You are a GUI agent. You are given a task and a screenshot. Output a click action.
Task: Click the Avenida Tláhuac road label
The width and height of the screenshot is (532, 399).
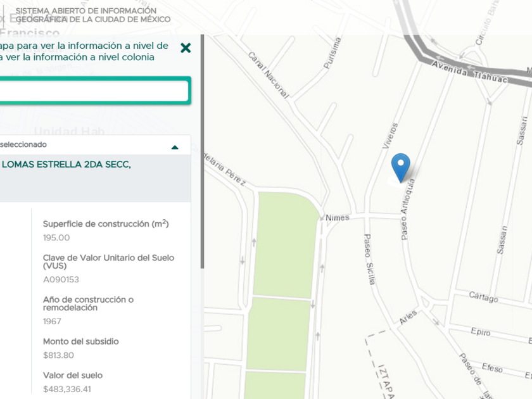click(x=470, y=72)
